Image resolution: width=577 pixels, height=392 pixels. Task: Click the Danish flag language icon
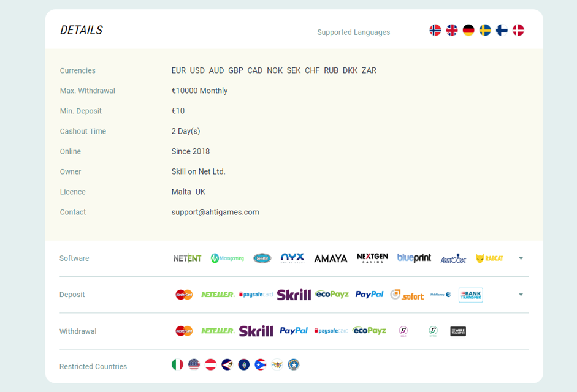(x=518, y=30)
